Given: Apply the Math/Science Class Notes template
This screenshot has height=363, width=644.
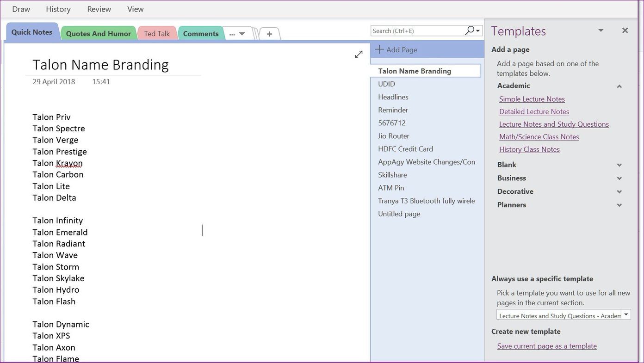Looking at the screenshot, I should [539, 136].
